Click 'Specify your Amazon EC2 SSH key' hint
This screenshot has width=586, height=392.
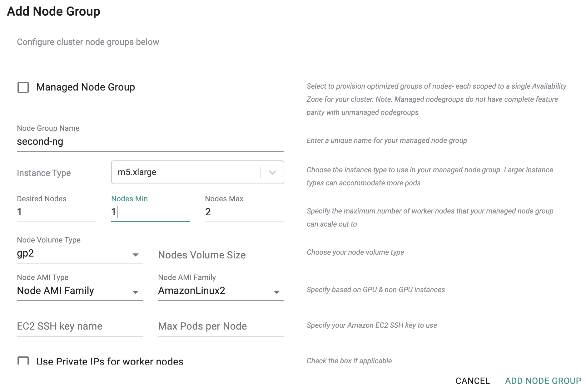click(372, 325)
